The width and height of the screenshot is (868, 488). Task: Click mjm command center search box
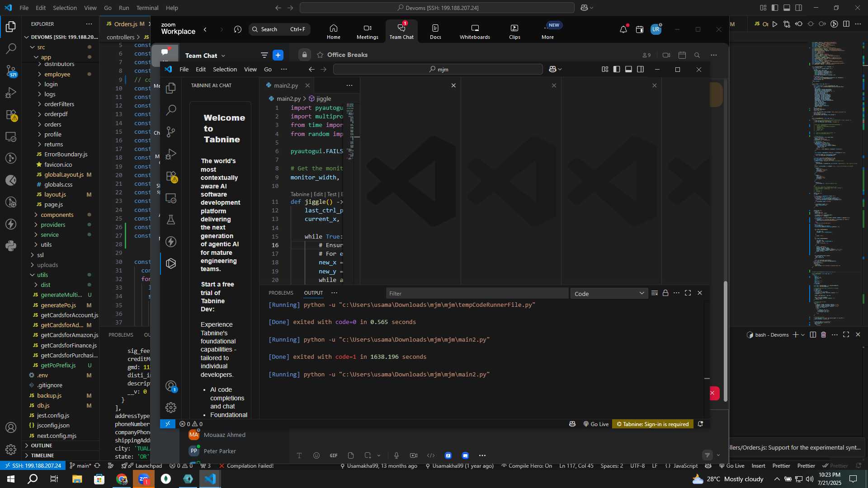[438, 69]
